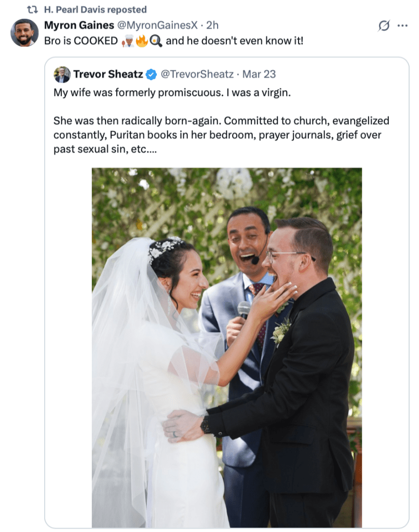Open the quoted tweet's first line text

pyautogui.click(x=172, y=92)
